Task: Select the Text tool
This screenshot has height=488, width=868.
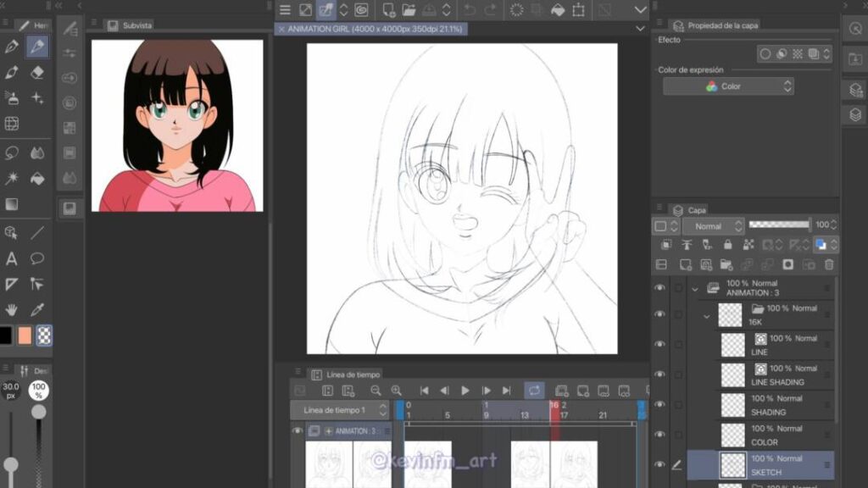Action: (x=12, y=258)
